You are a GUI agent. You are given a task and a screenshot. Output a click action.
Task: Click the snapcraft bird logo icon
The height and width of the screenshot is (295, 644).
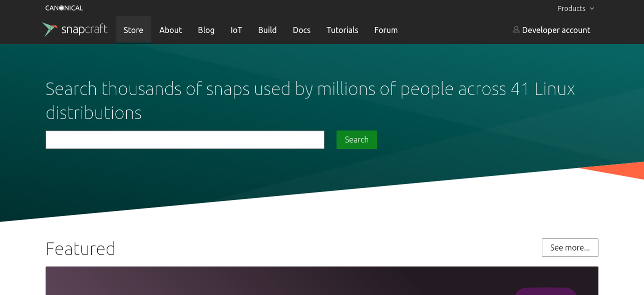[50, 29]
